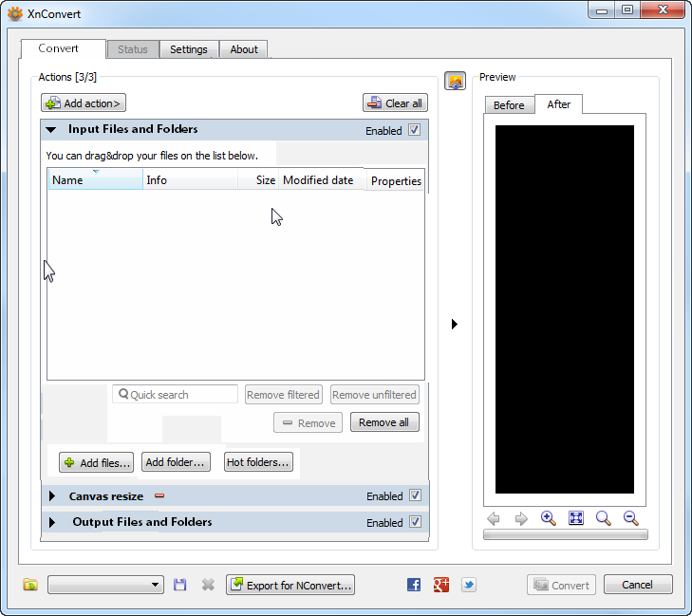Screen dimensions: 692x616
Task: Share on Facebook
Action: 414,585
